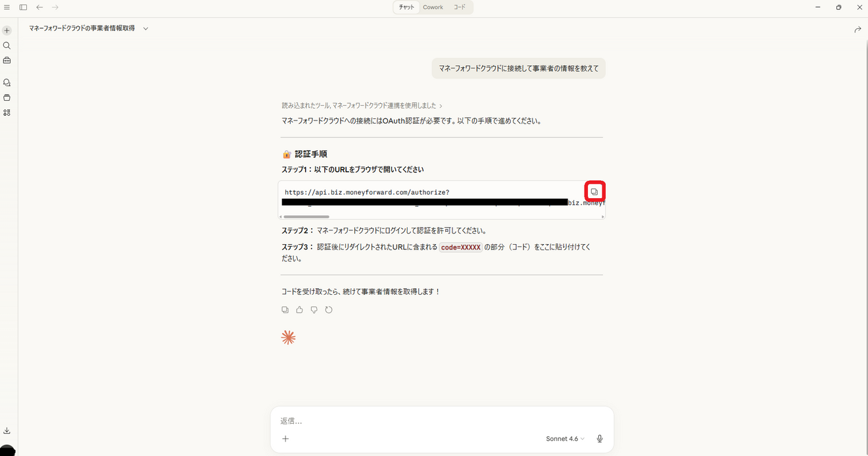Give thumbs up to the response
The width and height of the screenshot is (868, 456).
point(299,309)
